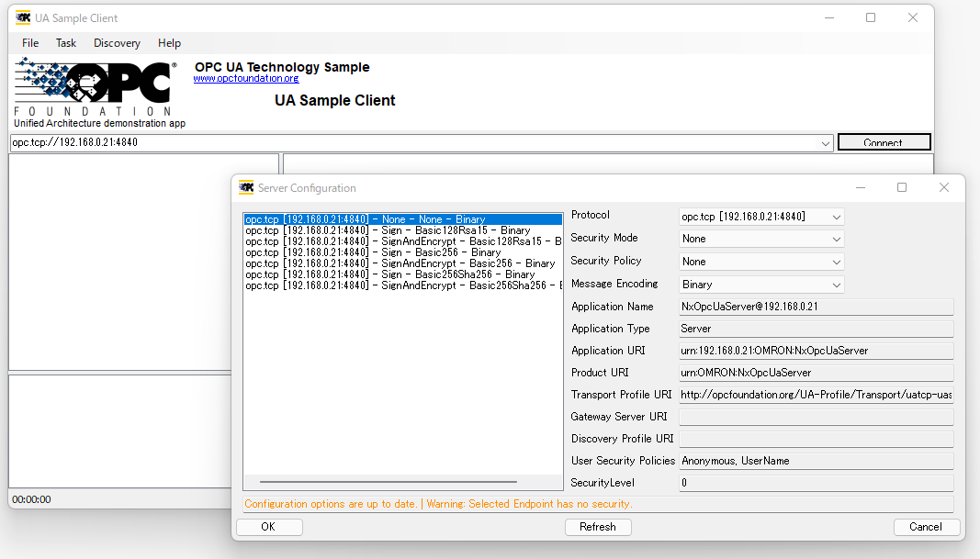Click the Refresh button
Viewport: 980px width, 559px height.
[x=597, y=527]
